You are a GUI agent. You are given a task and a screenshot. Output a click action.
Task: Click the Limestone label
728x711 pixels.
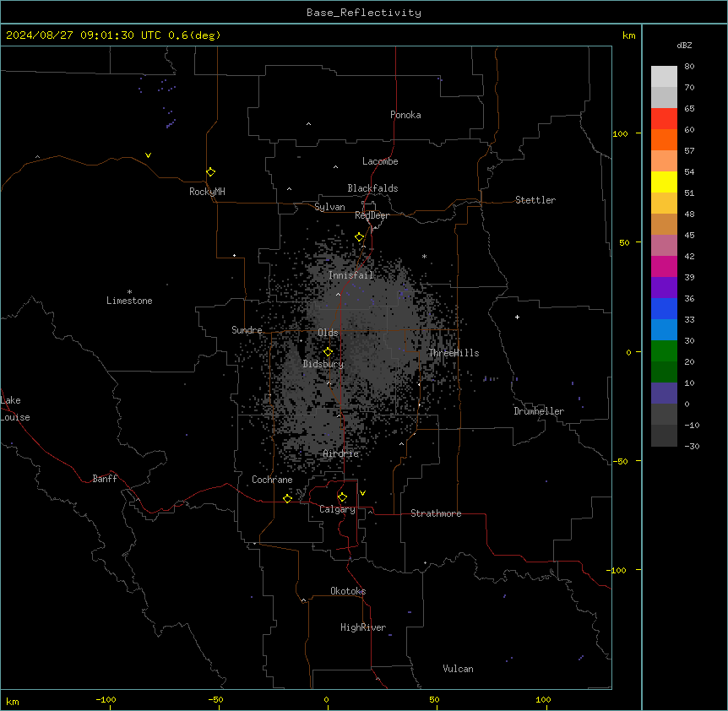pos(129,301)
